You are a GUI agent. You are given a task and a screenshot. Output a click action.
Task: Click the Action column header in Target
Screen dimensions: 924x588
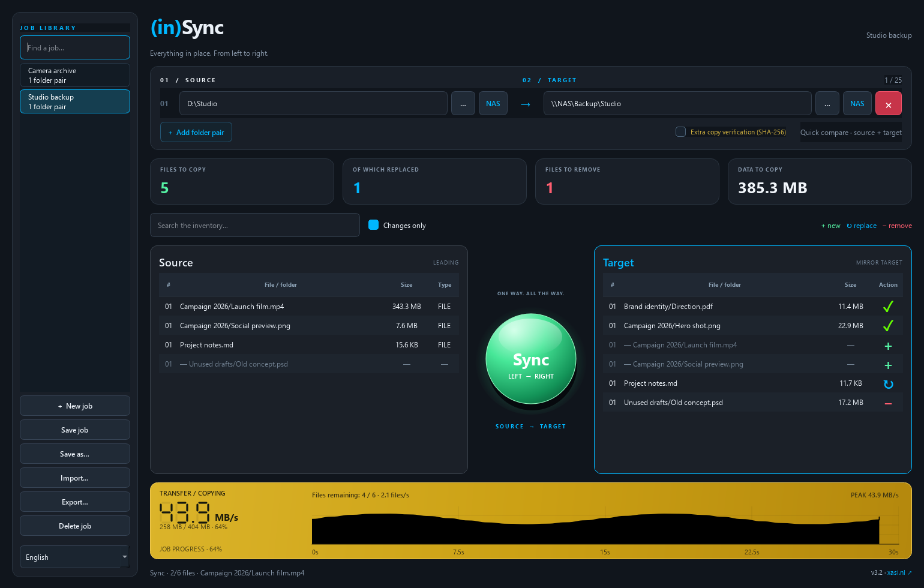pyautogui.click(x=888, y=285)
